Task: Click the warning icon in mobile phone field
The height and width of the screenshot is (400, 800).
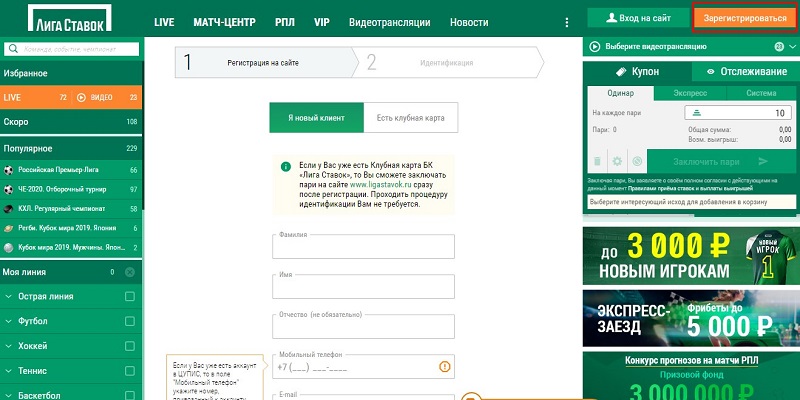Action: (x=444, y=367)
